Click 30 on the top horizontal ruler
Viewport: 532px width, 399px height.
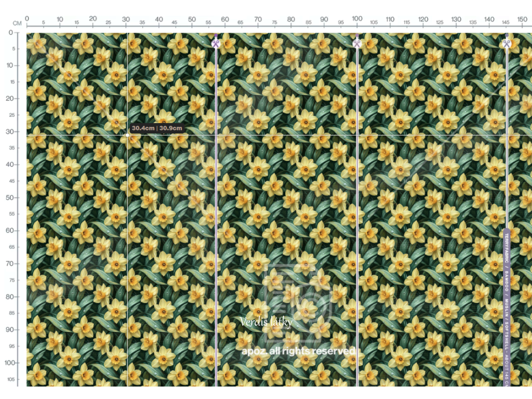pyautogui.click(x=126, y=19)
